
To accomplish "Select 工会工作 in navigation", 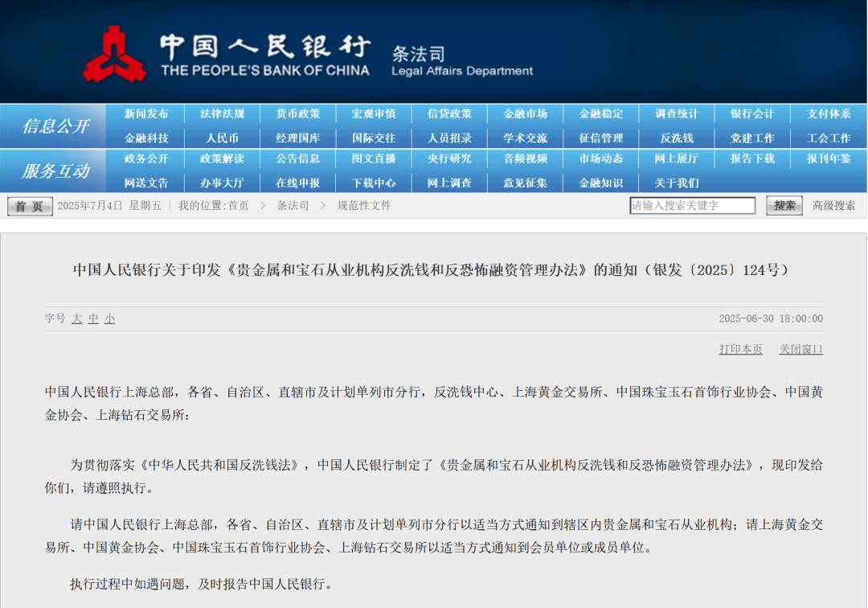I will coord(829,138).
